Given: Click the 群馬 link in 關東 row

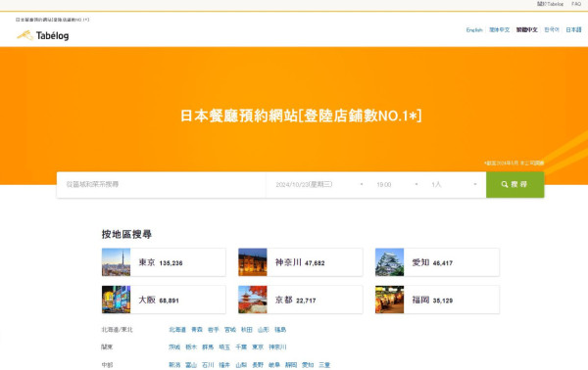Looking at the screenshot, I should pos(208,347).
